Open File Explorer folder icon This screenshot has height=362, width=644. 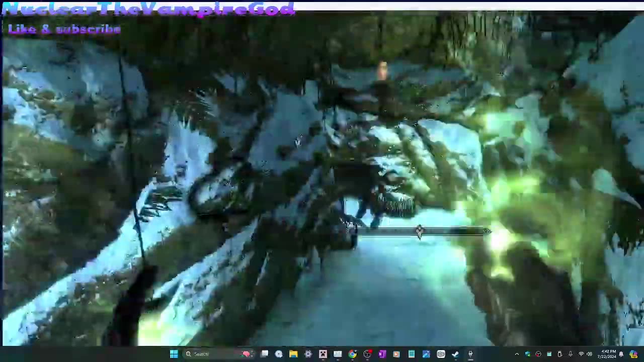coord(293,354)
